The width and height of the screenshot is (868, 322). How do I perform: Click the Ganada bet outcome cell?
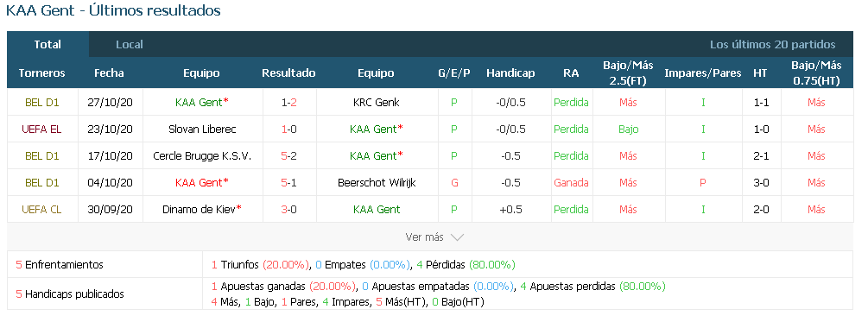571,182
